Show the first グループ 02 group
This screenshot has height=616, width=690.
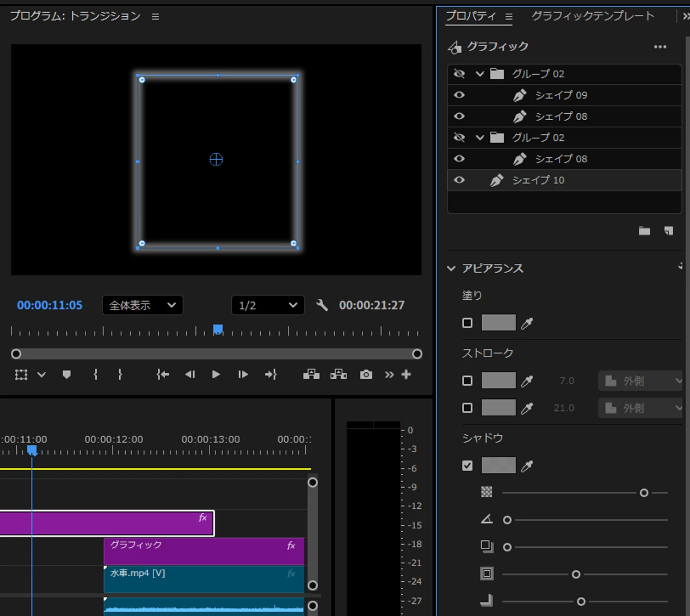coord(459,73)
